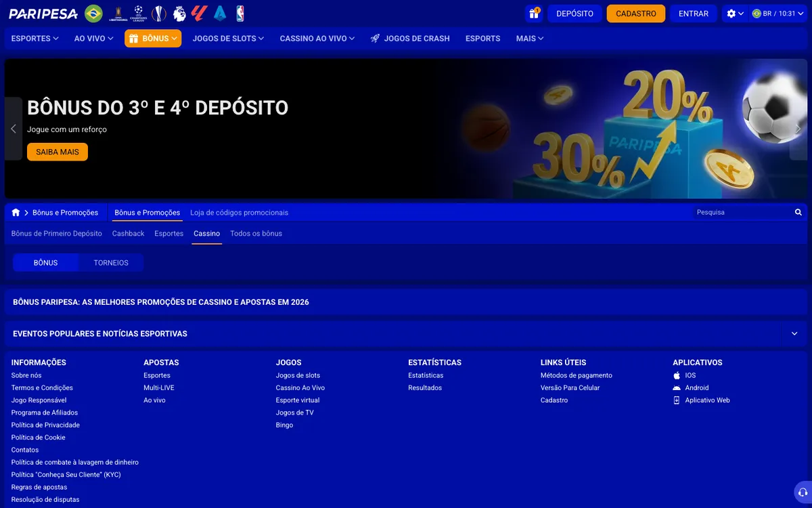
Task: Open Copa Libertadores league icon
Action: tap(118, 14)
